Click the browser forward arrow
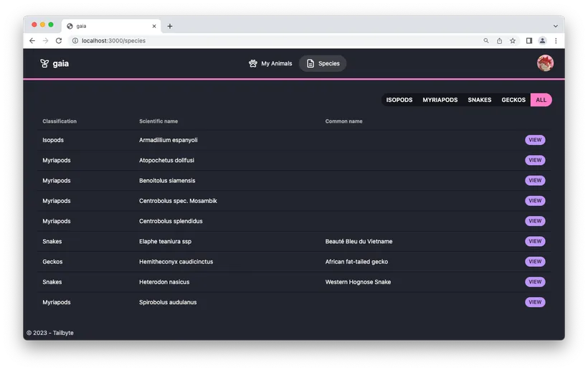The width and height of the screenshot is (588, 371). tap(45, 40)
